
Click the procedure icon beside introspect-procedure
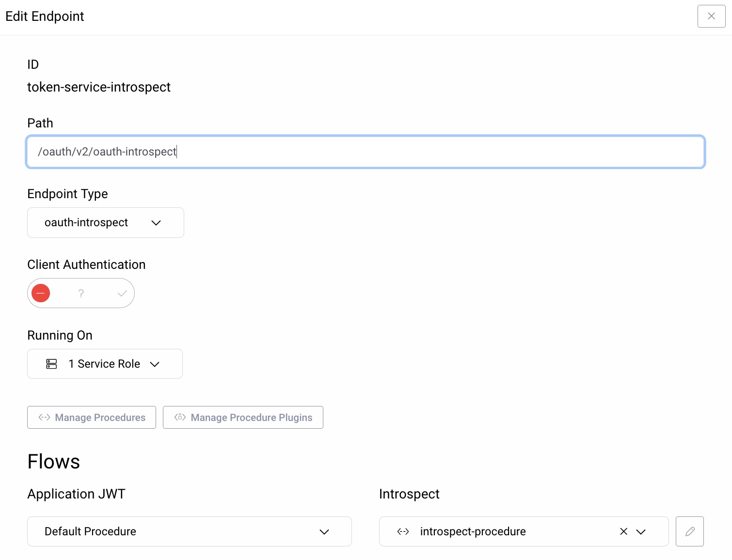(x=403, y=531)
